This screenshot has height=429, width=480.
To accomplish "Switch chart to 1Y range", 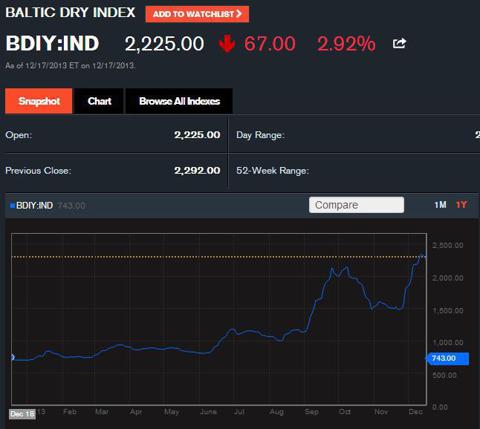I will pyautogui.click(x=461, y=205).
